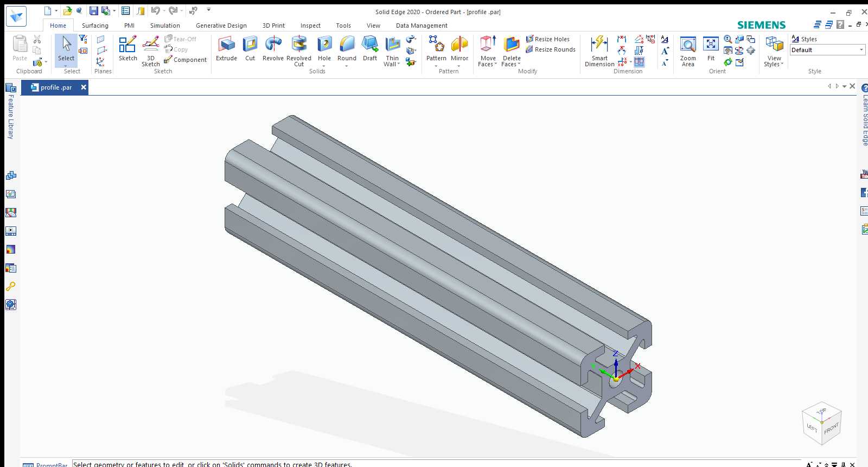Click the Open document folder icon
This screenshot has height=467, width=868.
click(67, 11)
